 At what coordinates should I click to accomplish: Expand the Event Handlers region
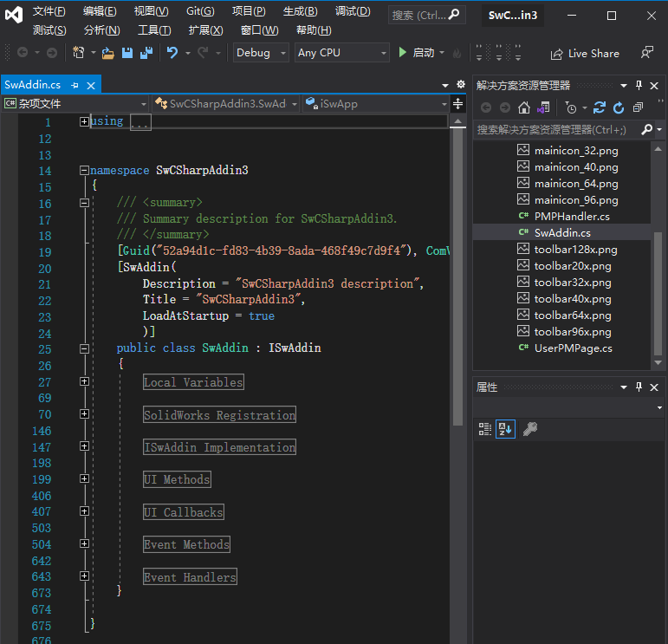click(84, 576)
